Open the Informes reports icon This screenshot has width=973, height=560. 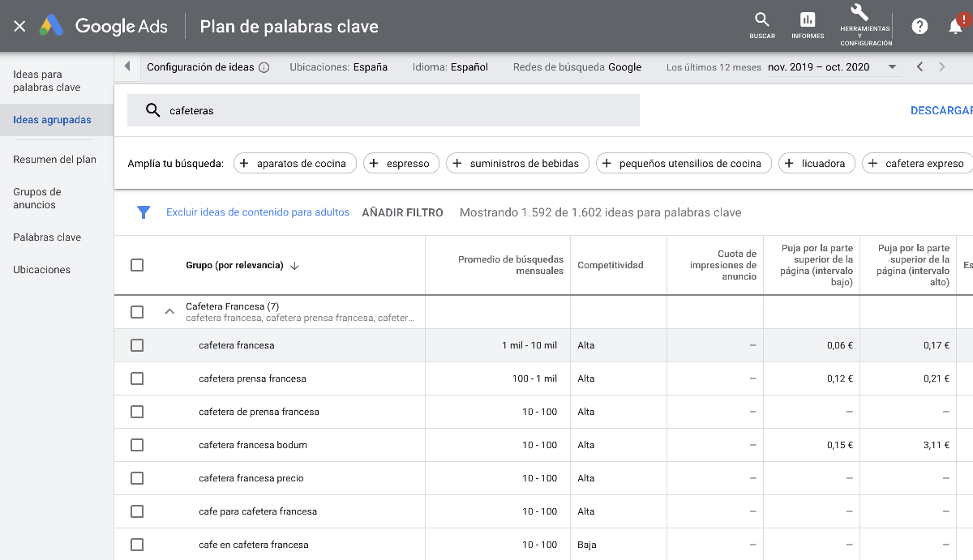pyautogui.click(x=808, y=20)
